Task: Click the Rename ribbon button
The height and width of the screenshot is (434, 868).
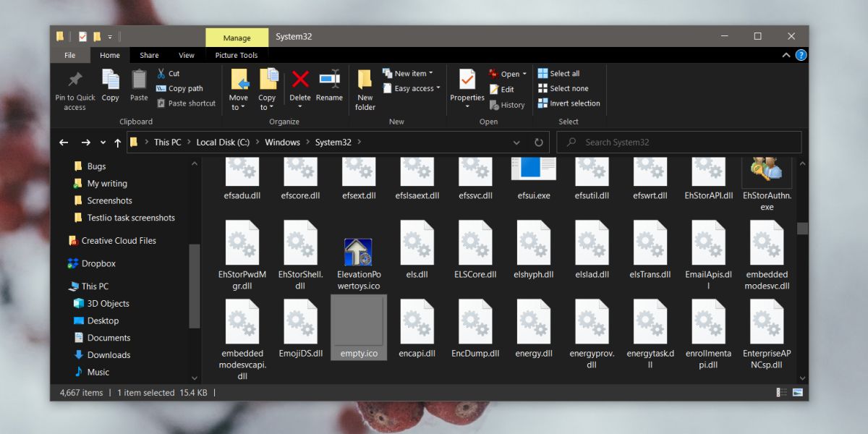Action: (x=329, y=86)
